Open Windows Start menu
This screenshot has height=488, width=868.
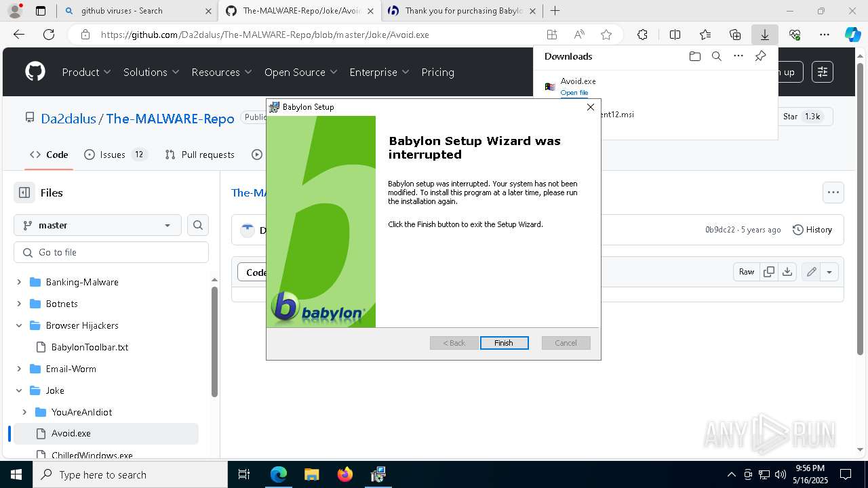tap(16, 474)
